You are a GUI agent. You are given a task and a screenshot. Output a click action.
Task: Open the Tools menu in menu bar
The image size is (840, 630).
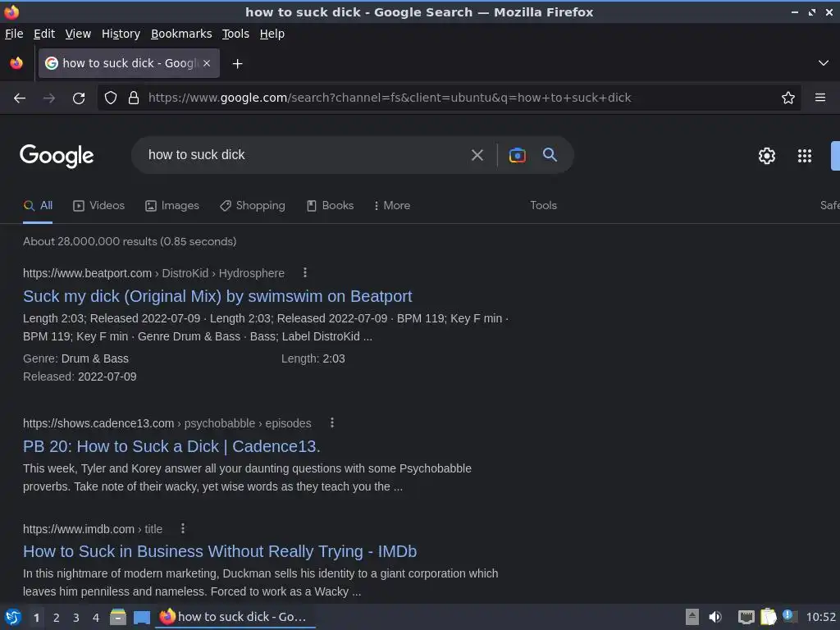pos(235,34)
